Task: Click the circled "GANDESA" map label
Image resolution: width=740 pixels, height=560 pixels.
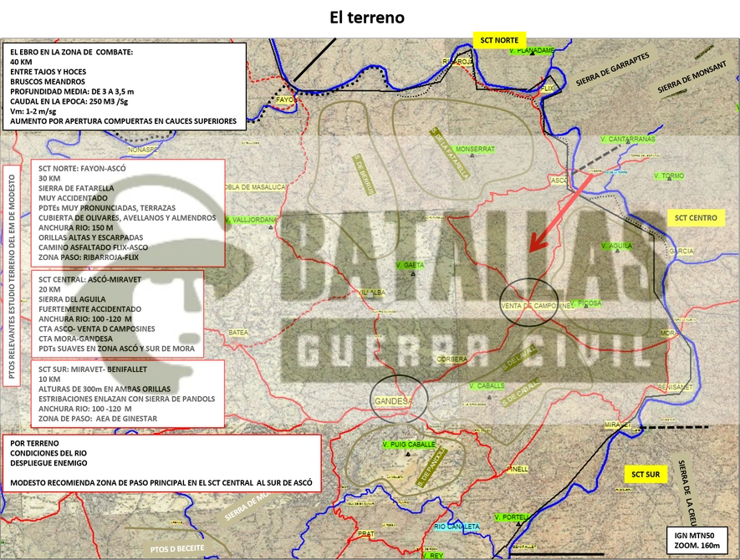Action: tap(394, 401)
